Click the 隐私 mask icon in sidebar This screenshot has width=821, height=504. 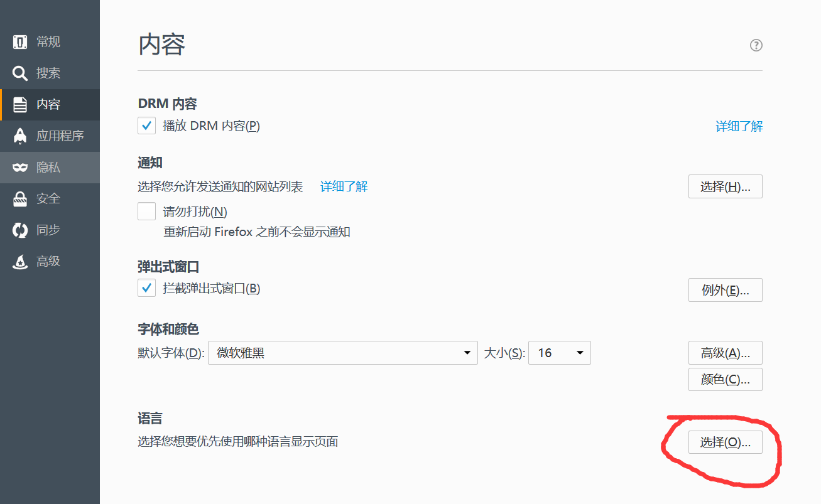[x=20, y=168]
